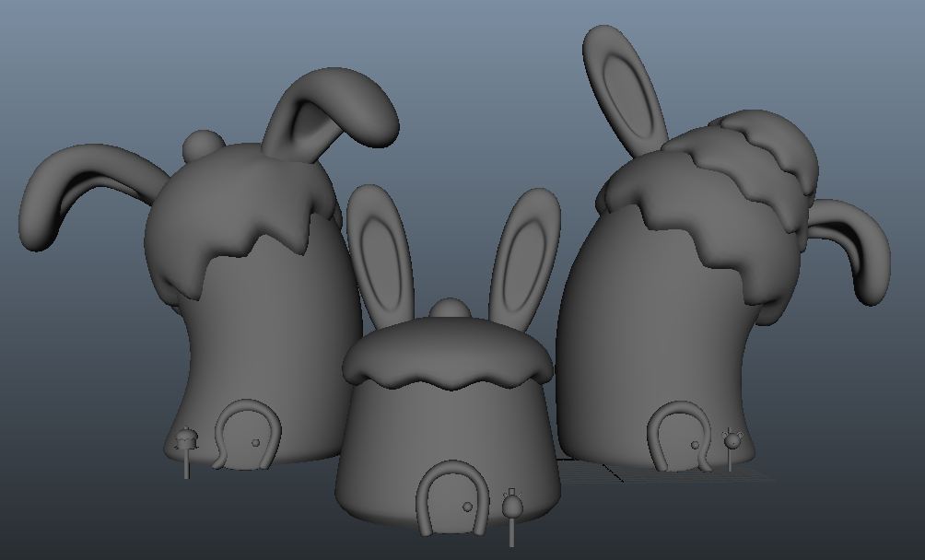Select the wavy icing roof of middle house

(x=447, y=354)
